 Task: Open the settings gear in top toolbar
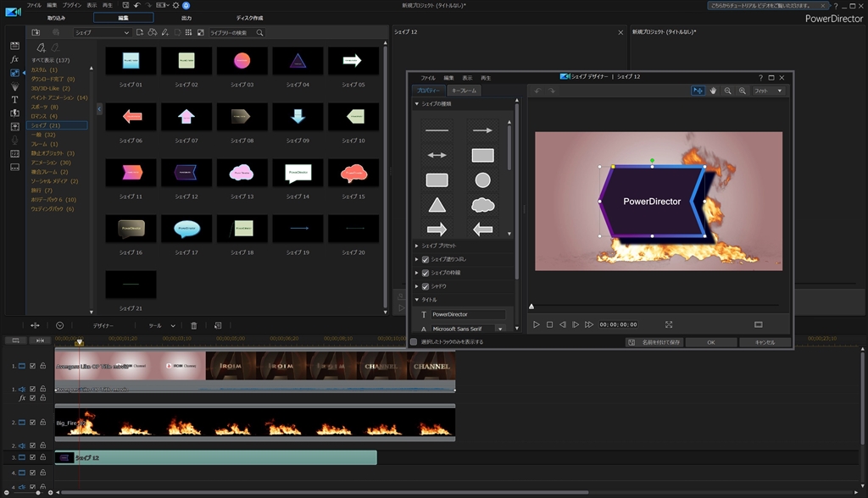[x=176, y=6]
